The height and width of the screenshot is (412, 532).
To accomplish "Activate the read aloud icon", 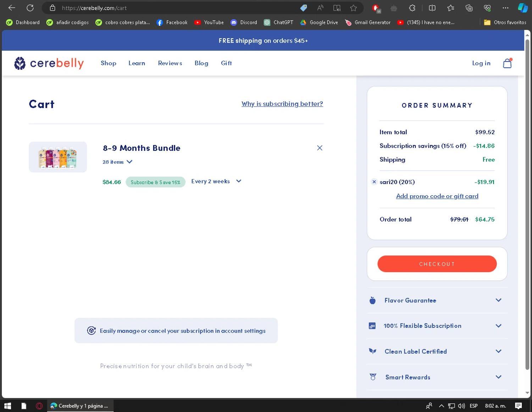I will tap(320, 8).
